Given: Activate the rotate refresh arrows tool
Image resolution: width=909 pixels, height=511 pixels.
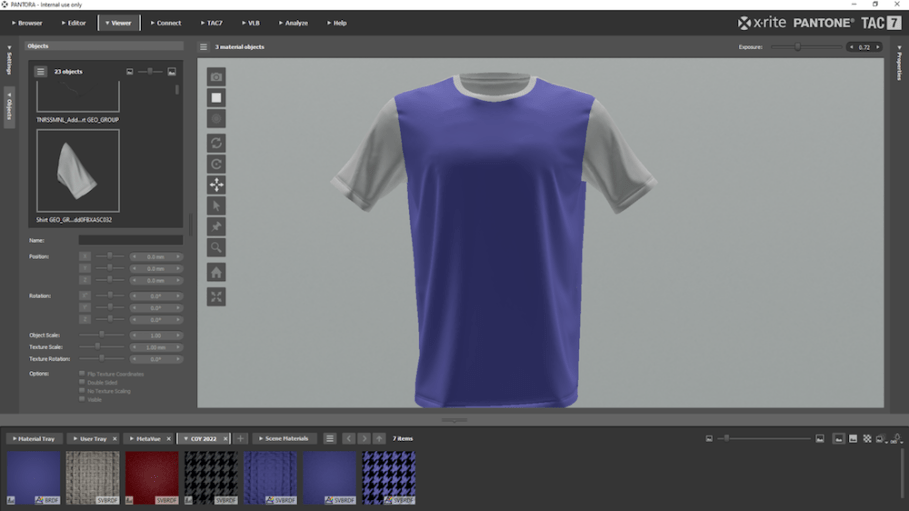Looking at the screenshot, I should [x=216, y=143].
